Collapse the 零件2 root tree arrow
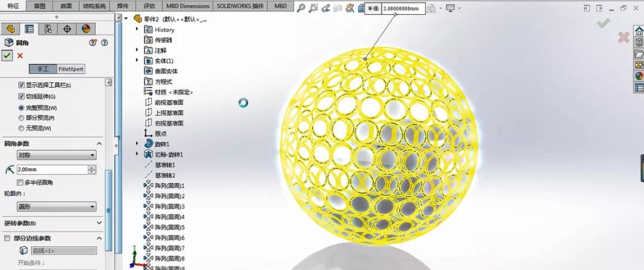The image size is (644, 270). pyautogui.click(x=127, y=18)
